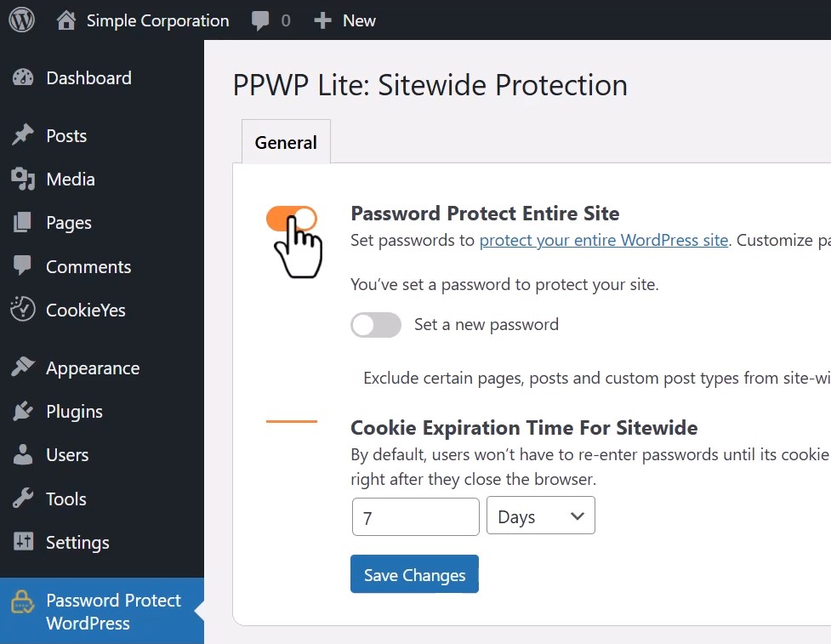
Task: Click the Posts pushpin icon
Action: (x=23, y=136)
